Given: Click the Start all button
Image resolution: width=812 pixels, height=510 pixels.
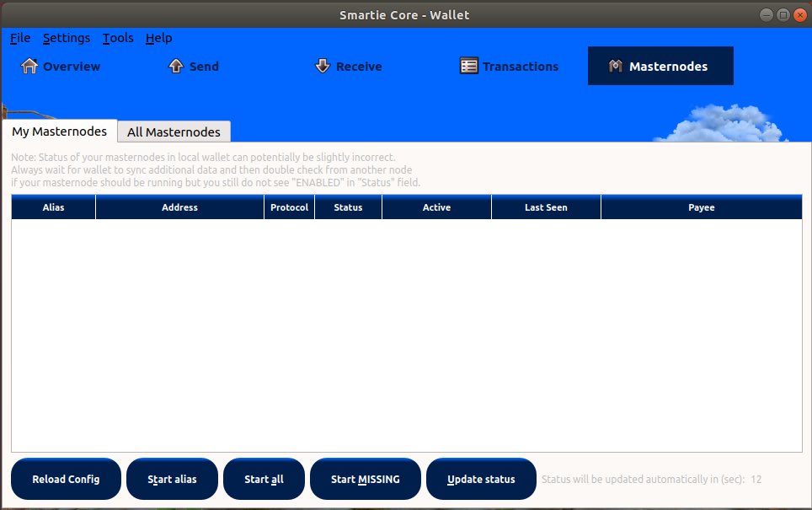Looking at the screenshot, I should 264,479.
